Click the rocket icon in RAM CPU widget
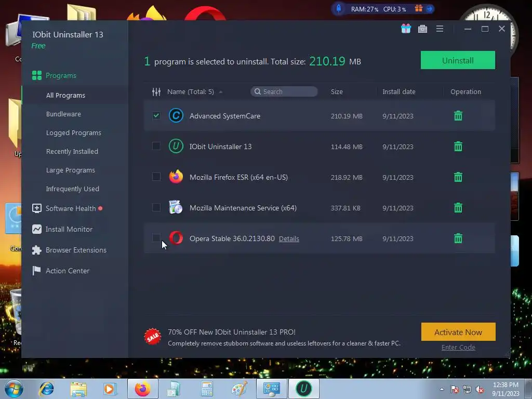This screenshot has height=399, width=532. click(338, 8)
